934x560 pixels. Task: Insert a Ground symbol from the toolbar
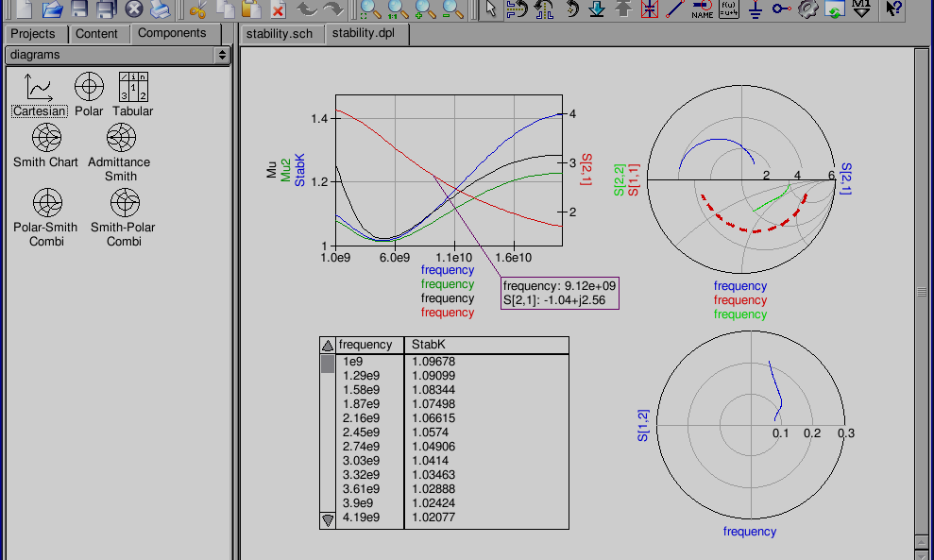coord(755,9)
